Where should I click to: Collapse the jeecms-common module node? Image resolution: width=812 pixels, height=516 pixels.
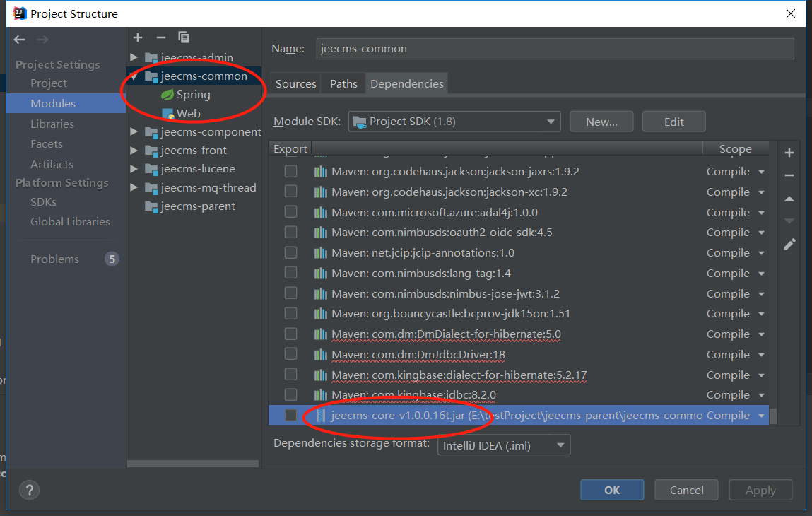134,76
